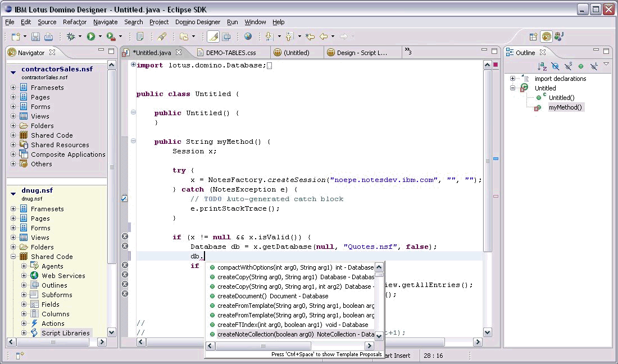Expand import declarations in Outline
Viewport: 618px width, 364px height.
tap(512, 79)
